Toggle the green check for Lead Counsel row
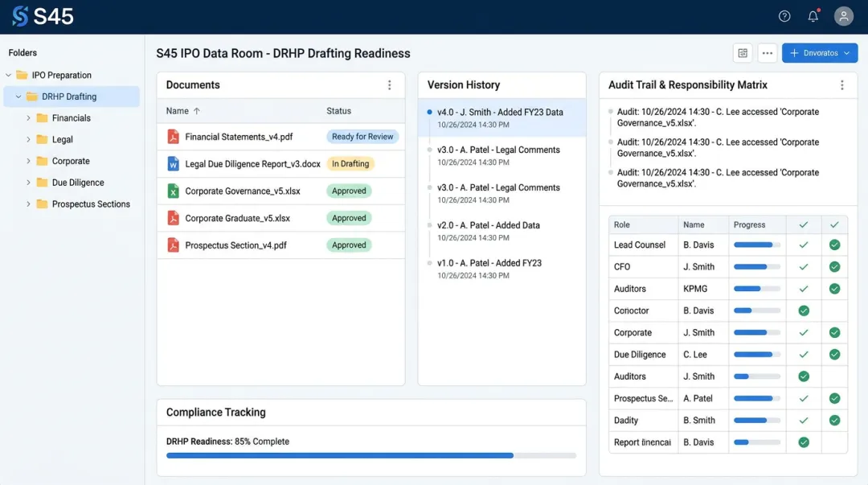This screenshot has width=868, height=485. 834,245
